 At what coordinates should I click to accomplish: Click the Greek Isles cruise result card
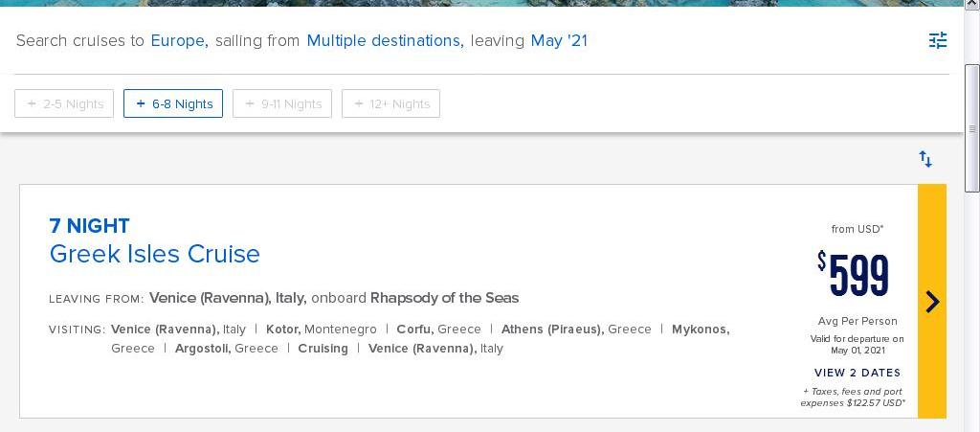coord(482,302)
